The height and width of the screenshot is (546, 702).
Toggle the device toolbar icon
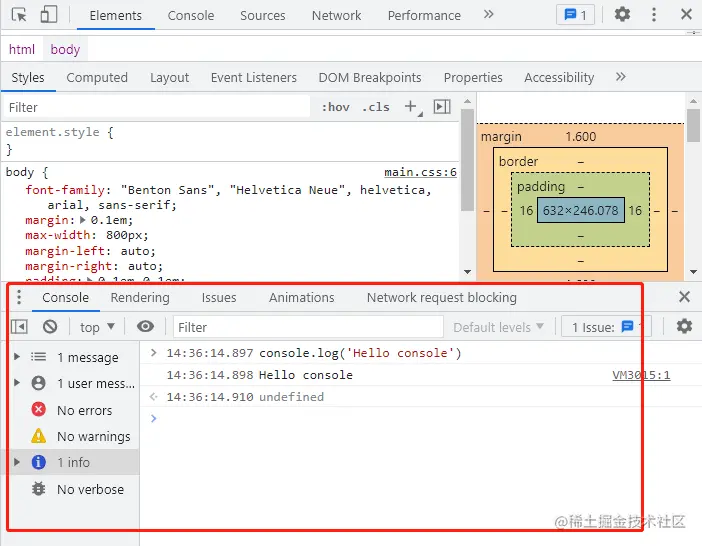click(49, 15)
